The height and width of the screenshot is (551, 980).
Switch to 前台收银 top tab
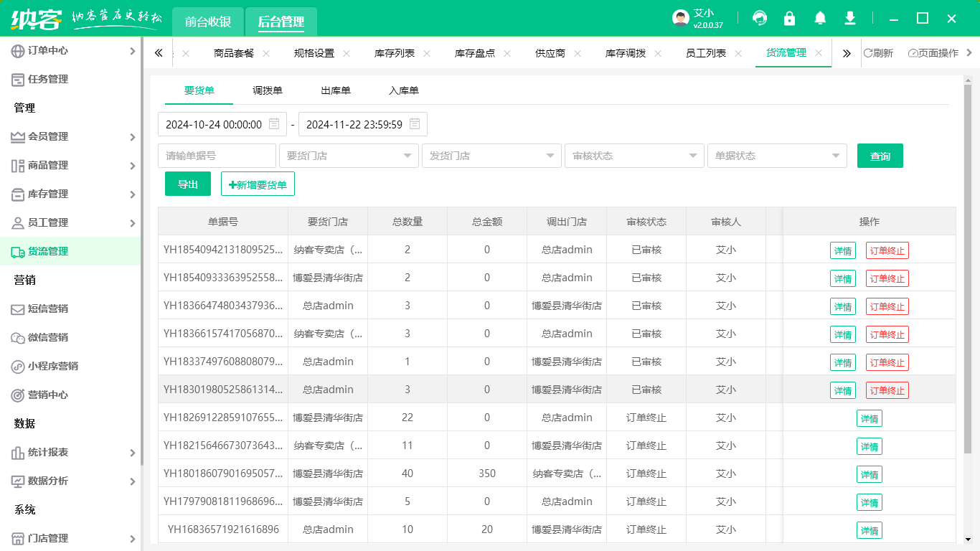[208, 22]
